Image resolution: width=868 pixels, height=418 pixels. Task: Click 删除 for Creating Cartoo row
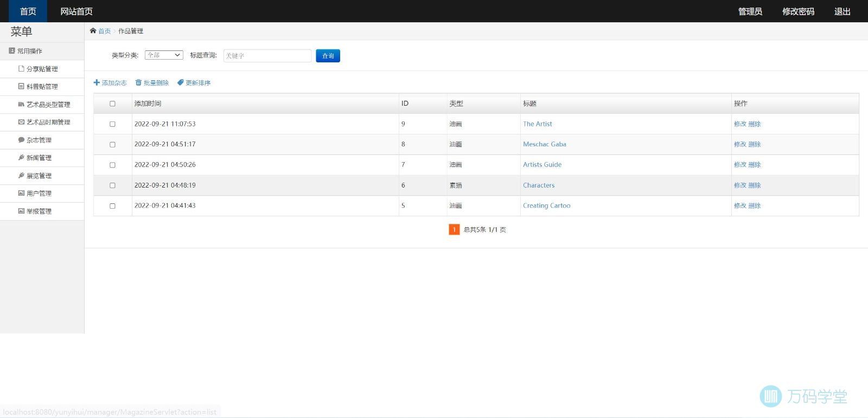755,206
